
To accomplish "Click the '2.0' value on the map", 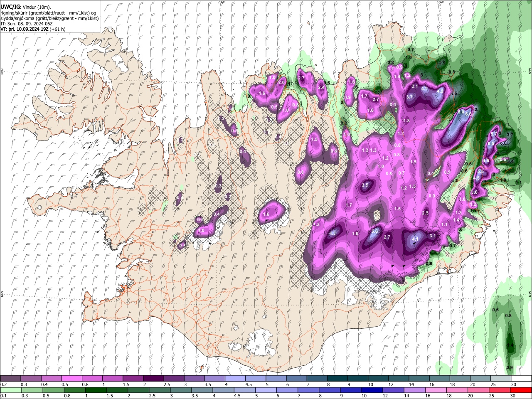I will click(x=282, y=83).
